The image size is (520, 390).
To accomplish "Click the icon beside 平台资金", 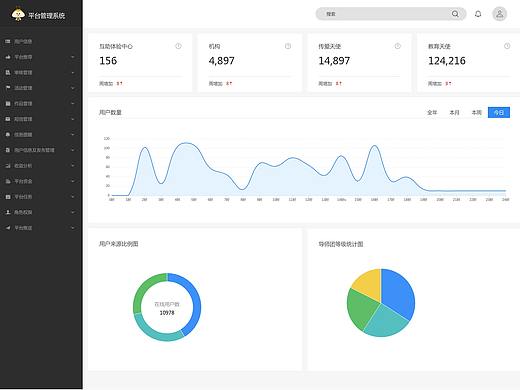I will tap(8, 181).
